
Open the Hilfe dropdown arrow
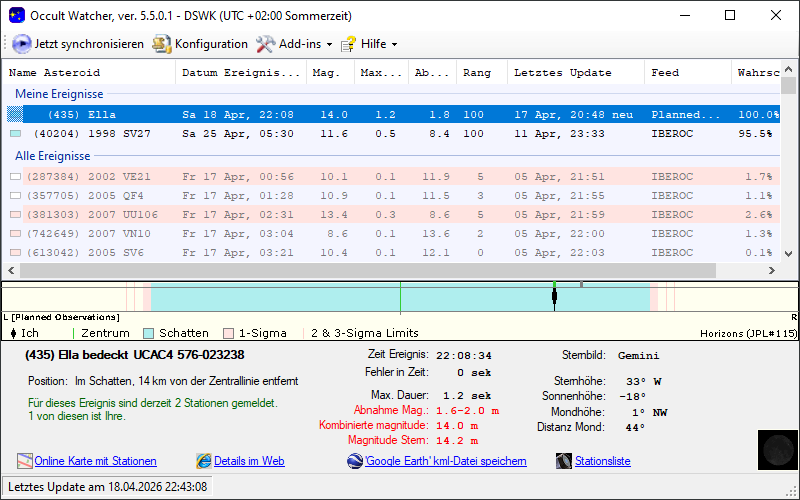tap(394, 44)
